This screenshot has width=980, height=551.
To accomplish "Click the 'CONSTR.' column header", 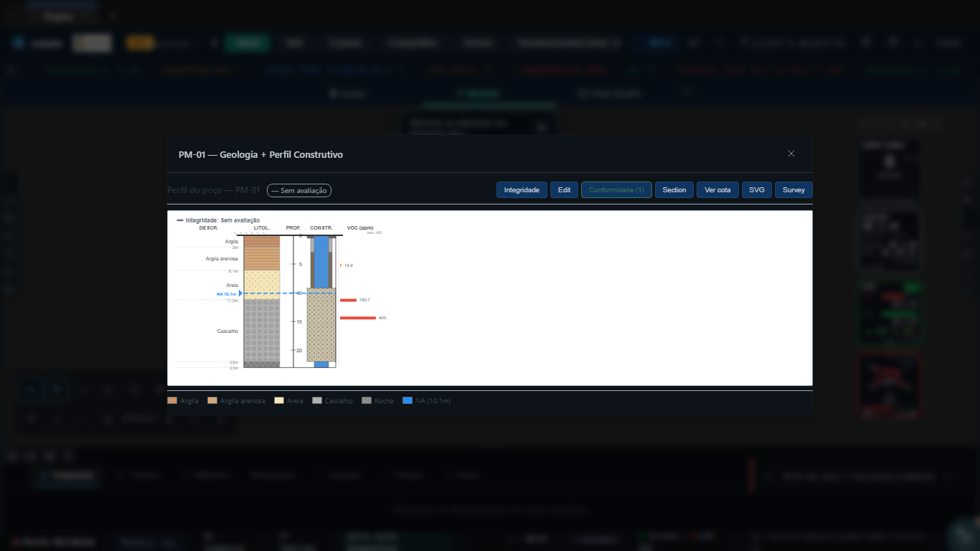I will pyautogui.click(x=321, y=228).
